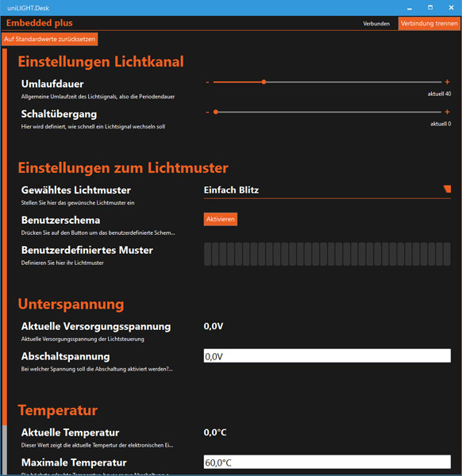Viewport: 462px width, 476px height.
Task: Minimize the uniLIGHT.Desk window
Action: click(x=410, y=8)
